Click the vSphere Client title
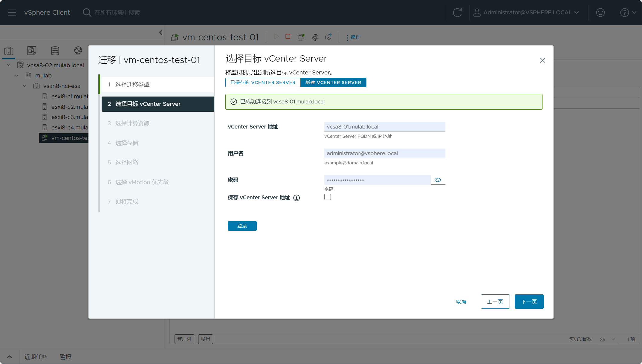 click(x=47, y=13)
